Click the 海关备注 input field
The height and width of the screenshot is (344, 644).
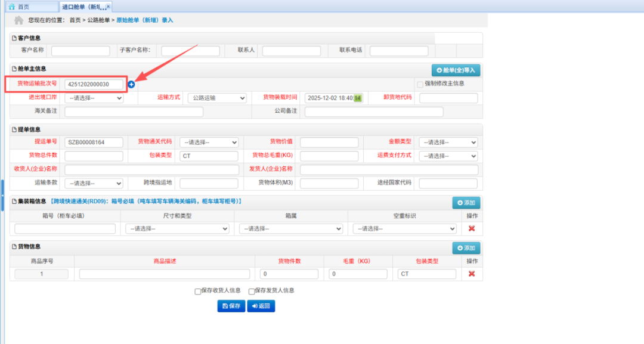click(134, 111)
